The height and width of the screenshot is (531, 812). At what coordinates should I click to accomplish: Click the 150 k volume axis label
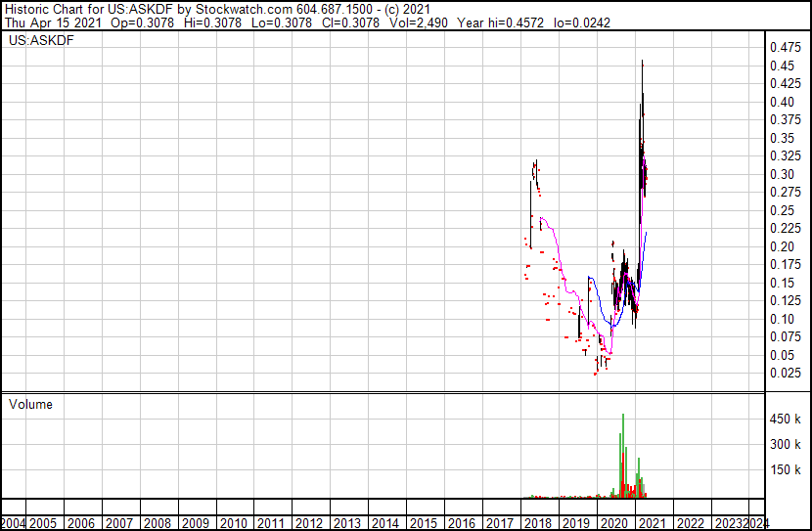[x=785, y=470]
